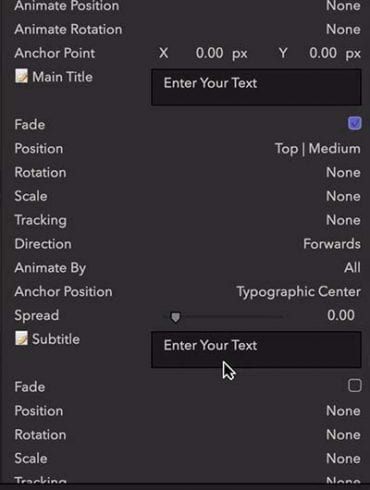Open the Animate Rotation None dropdown
Image resolution: width=370 pixels, height=490 pixels.
343,29
